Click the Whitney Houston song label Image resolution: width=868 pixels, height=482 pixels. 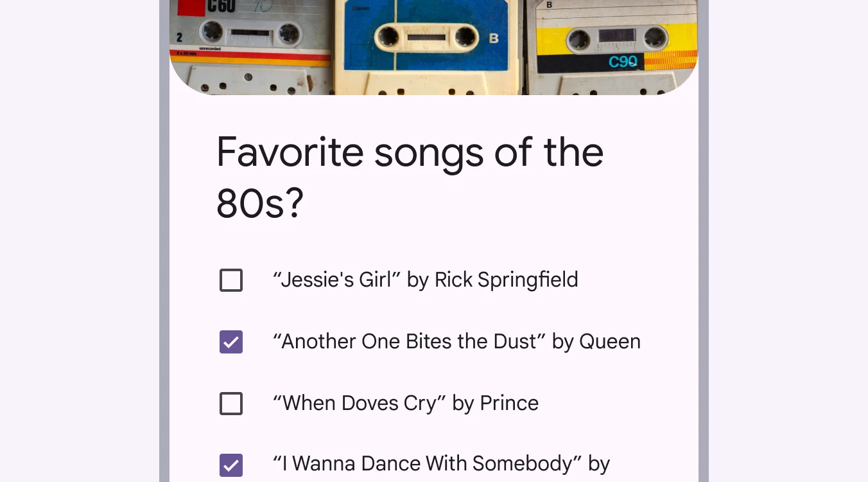tap(441, 463)
